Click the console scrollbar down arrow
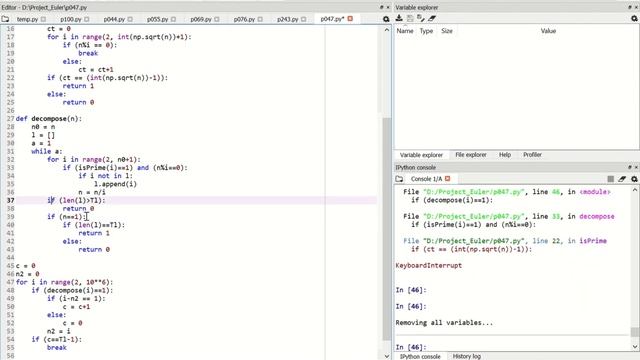The height and width of the screenshot is (360, 640). coord(635,347)
